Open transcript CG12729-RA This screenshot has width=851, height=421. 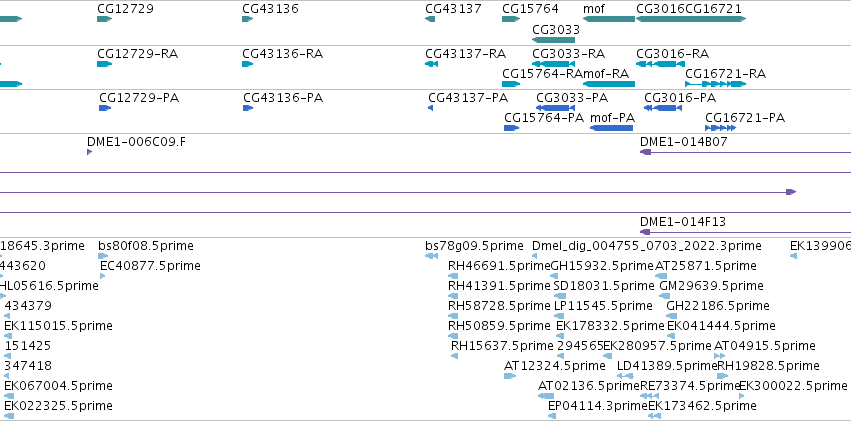click(137, 54)
